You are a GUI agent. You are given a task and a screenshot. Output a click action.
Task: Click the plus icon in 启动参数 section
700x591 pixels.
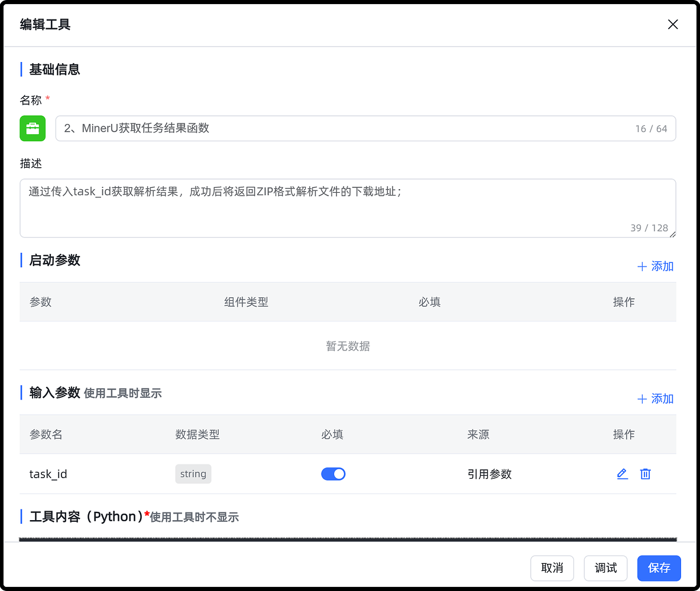(642, 266)
